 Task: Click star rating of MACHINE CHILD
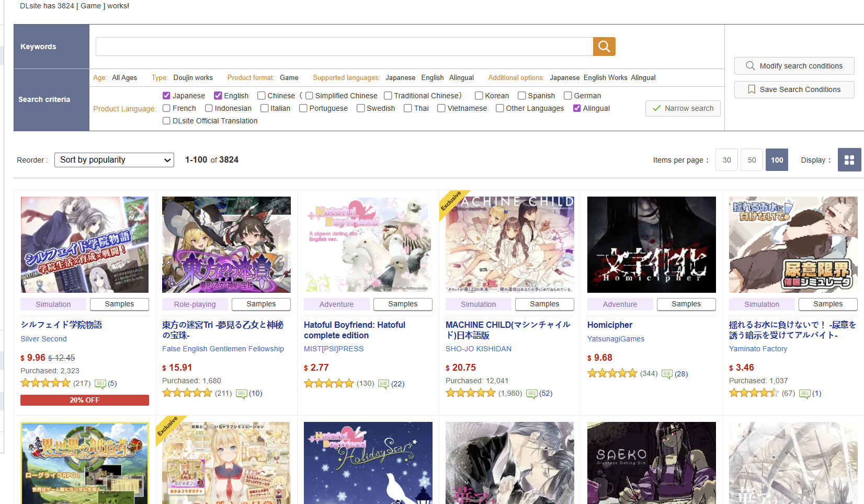pos(471,393)
